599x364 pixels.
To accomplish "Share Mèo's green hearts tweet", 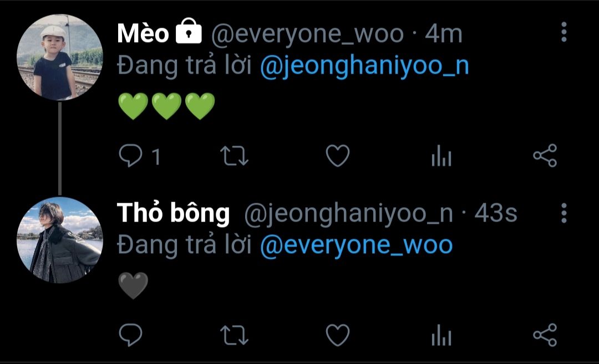I will click(x=545, y=156).
